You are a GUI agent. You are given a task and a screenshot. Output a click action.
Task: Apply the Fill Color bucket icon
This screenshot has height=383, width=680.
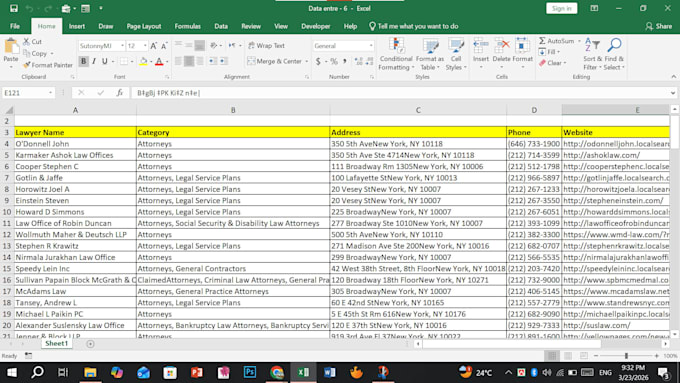point(143,62)
